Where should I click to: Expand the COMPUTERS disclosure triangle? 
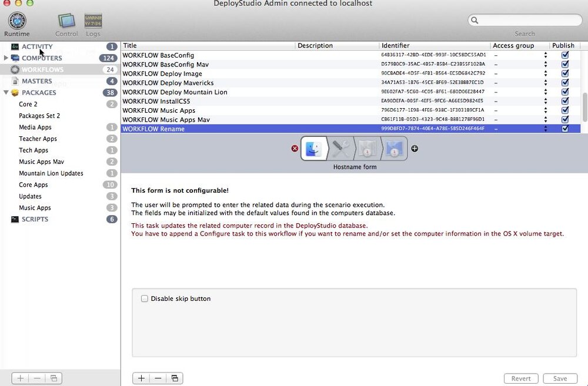(6, 58)
